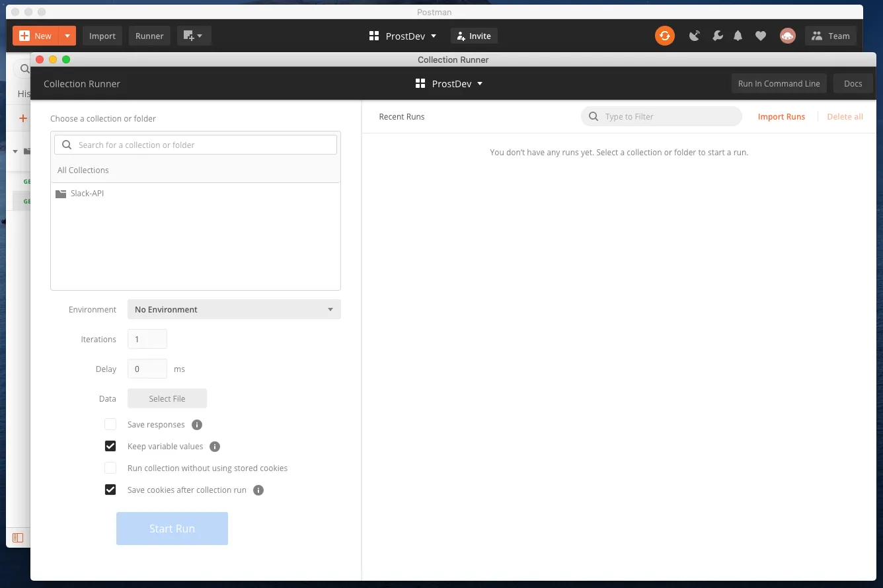
Task: Click the sidebar toggle icon at bottom left
Action: pos(18,538)
